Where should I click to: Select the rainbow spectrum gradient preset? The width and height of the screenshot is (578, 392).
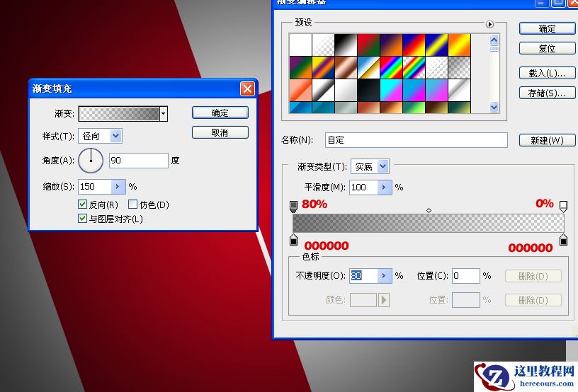coord(391,67)
